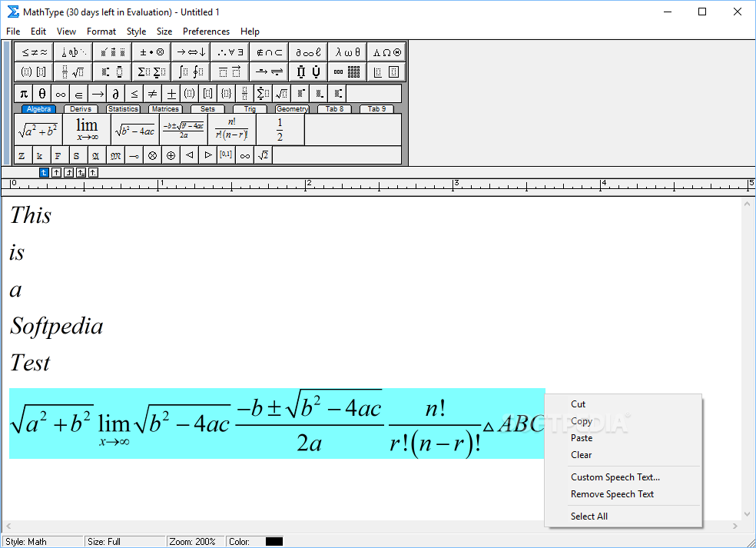Insert the theta symbol
756x548 pixels.
click(x=42, y=94)
